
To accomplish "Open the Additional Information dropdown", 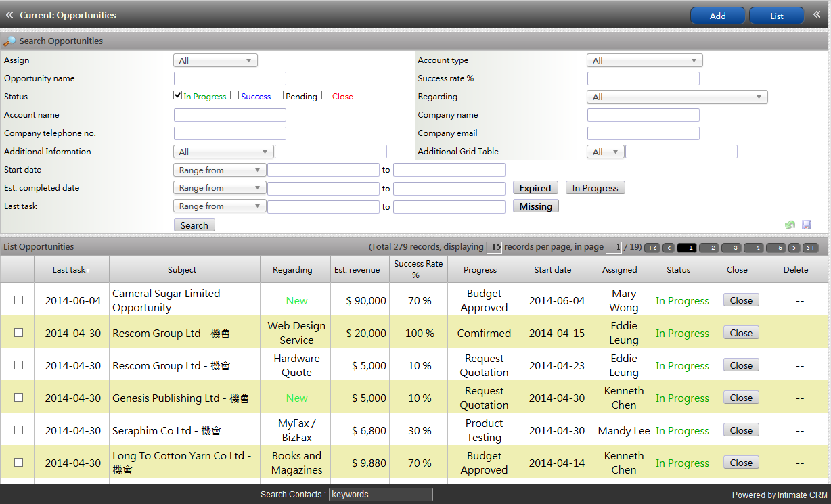I will (223, 152).
